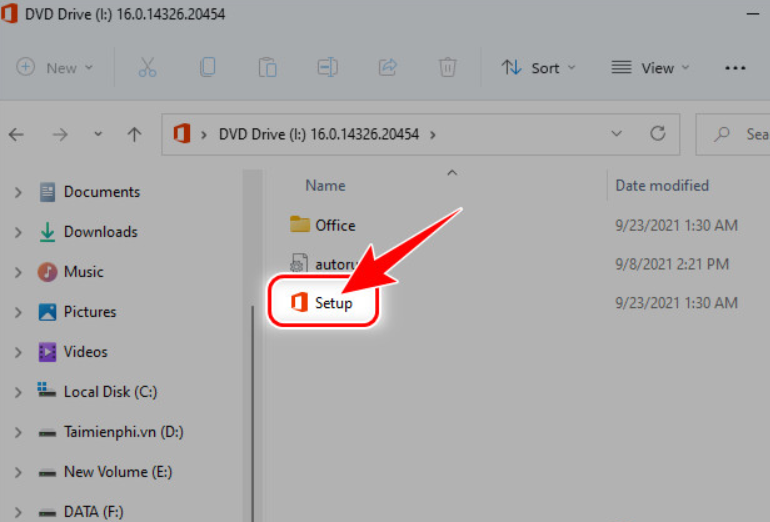Image resolution: width=770 pixels, height=522 pixels.
Task: Click the Share icon in toolbar
Action: click(387, 67)
